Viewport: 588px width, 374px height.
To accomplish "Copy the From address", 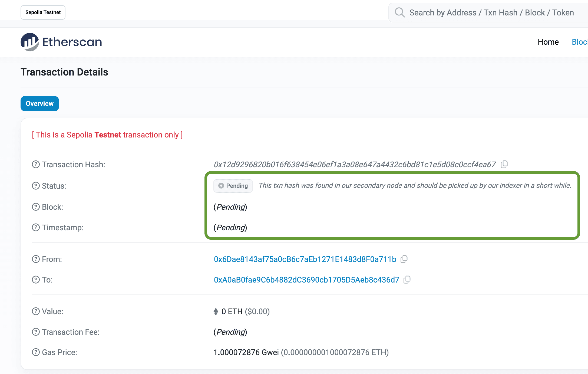I will coord(404,259).
